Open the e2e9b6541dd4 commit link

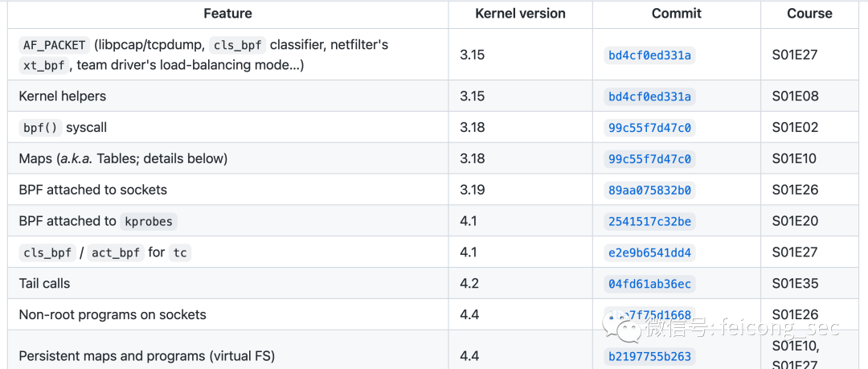[x=649, y=252]
